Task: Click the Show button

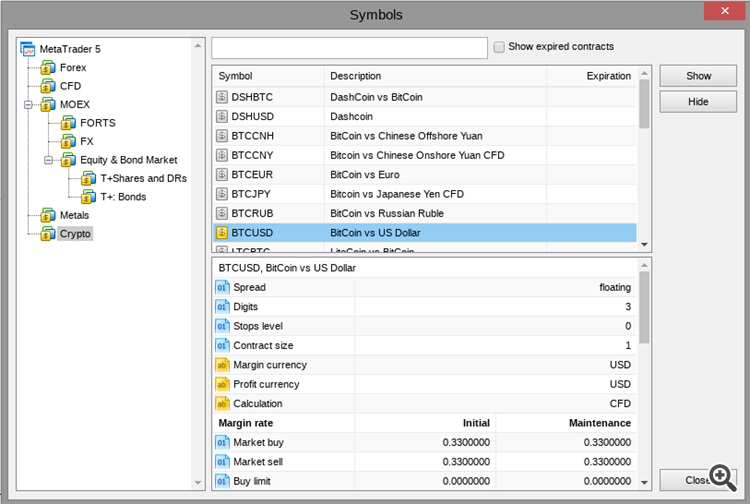Action: 698,76
